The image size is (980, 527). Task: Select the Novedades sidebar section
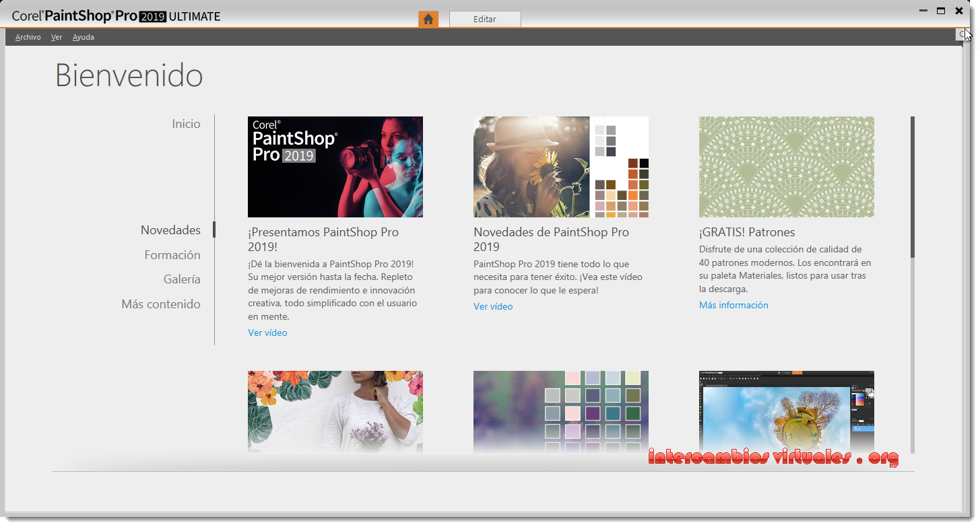tap(170, 230)
